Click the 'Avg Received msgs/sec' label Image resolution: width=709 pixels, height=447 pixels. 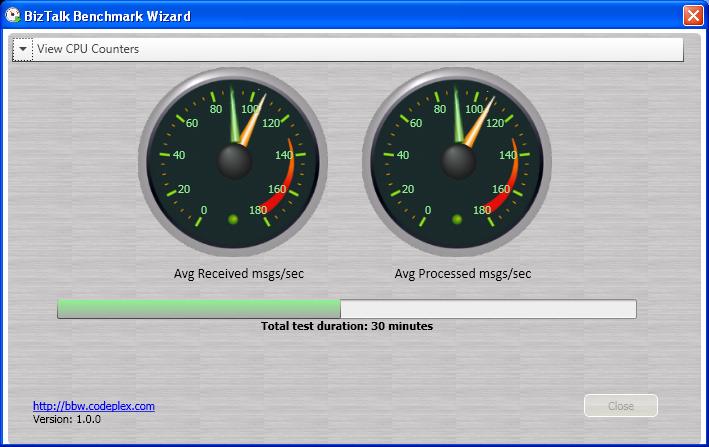pyautogui.click(x=239, y=273)
